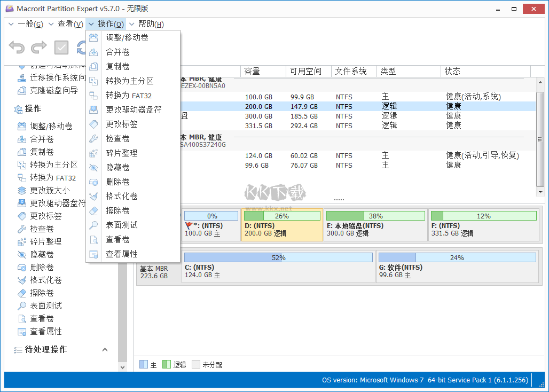This screenshot has width=549, height=392.
Task: Click the undo arrow in the toolbar
Action: [x=17, y=48]
